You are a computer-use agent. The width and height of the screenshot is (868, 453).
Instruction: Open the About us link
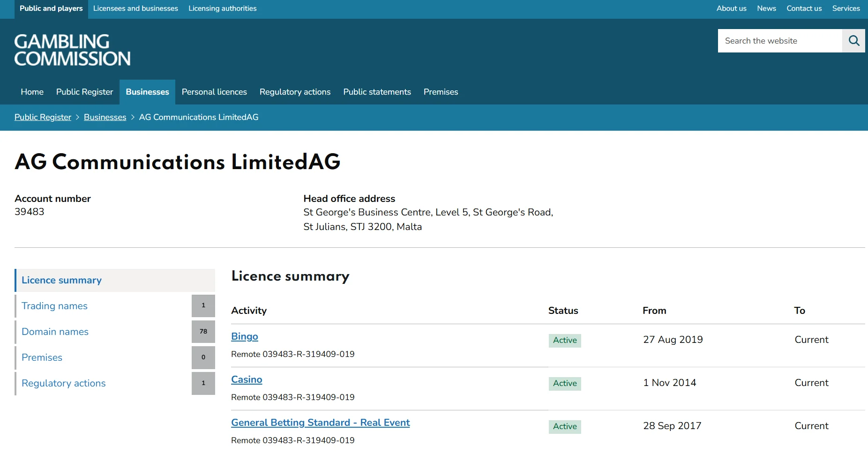click(731, 8)
